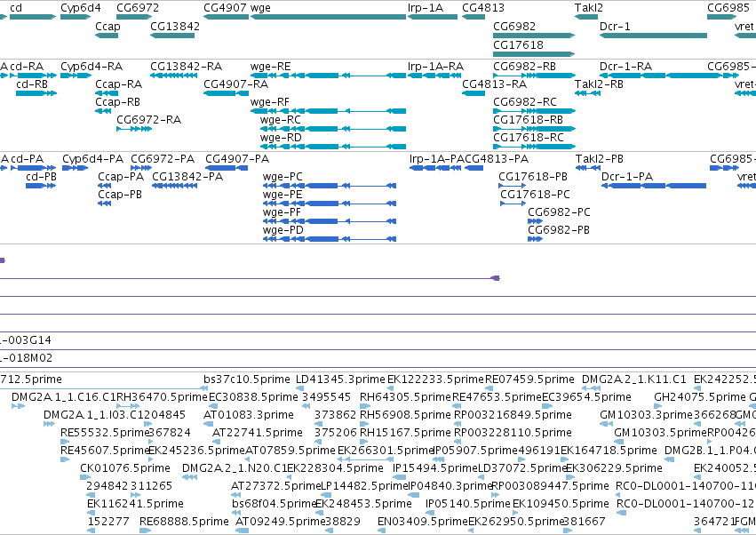The image size is (756, 535).
Task: Click the CG6982 gene label
Action: pos(514,26)
